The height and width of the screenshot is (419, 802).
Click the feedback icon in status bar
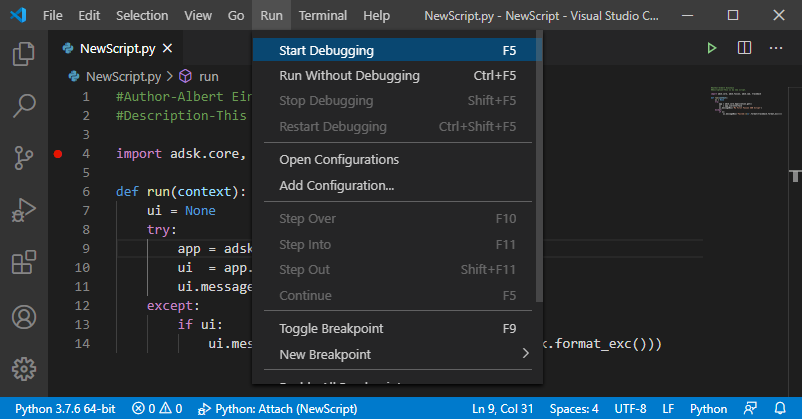coord(750,408)
